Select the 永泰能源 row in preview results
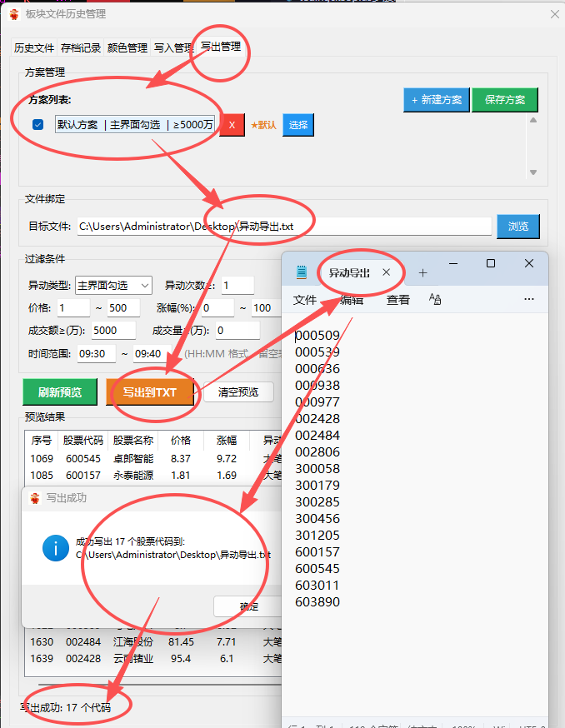The height and width of the screenshot is (728, 565). (153, 476)
